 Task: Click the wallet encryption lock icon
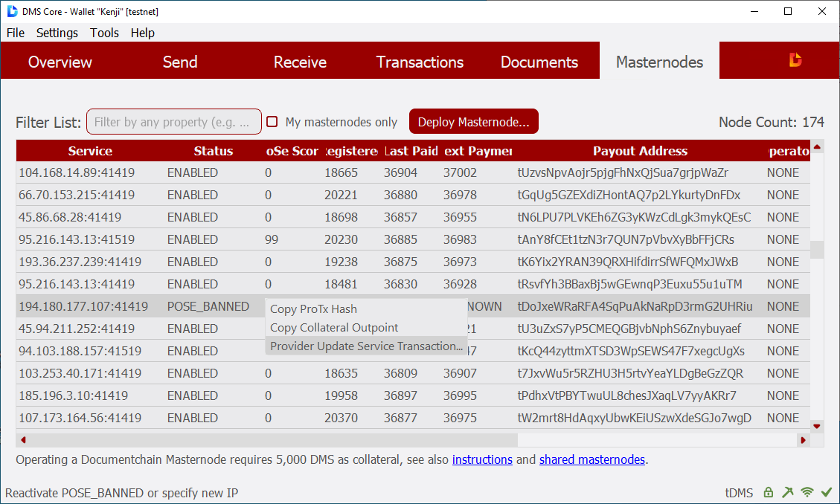click(x=768, y=492)
